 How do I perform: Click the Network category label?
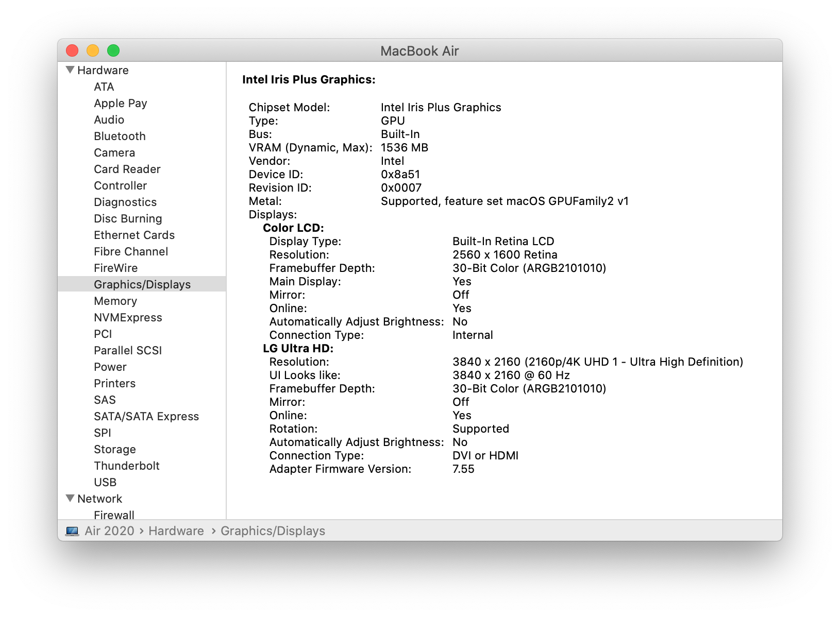pyautogui.click(x=99, y=499)
